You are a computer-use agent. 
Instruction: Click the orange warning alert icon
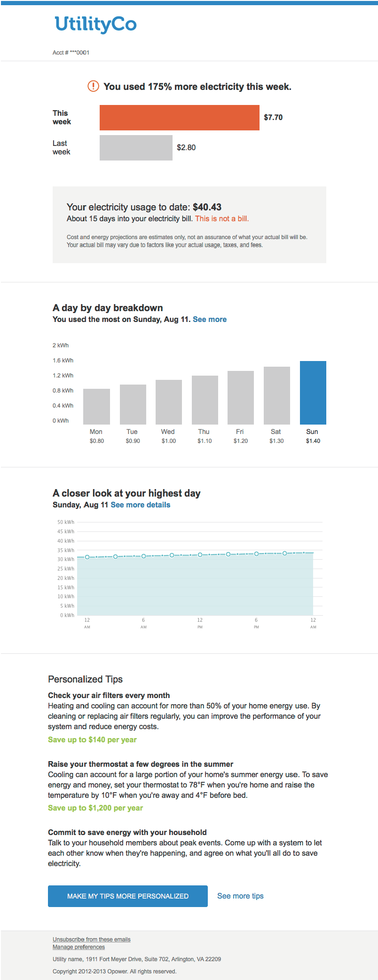point(93,86)
